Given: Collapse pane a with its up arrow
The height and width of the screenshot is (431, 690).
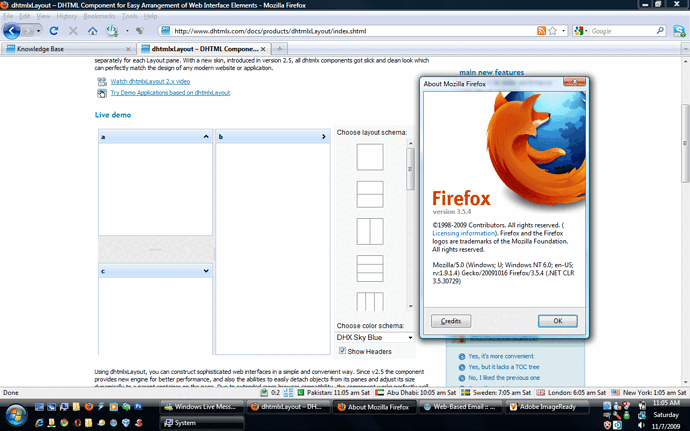Looking at the screenshot, I should [x=206, y=137].
